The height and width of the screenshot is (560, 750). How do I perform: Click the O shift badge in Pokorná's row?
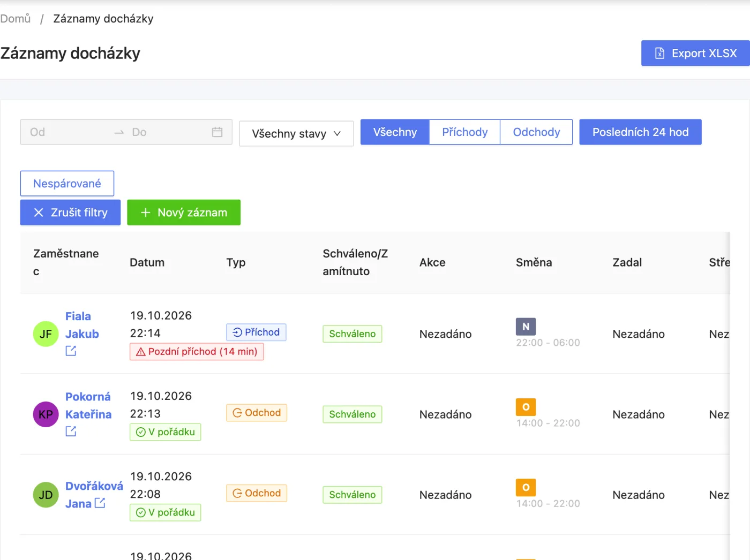526,407
